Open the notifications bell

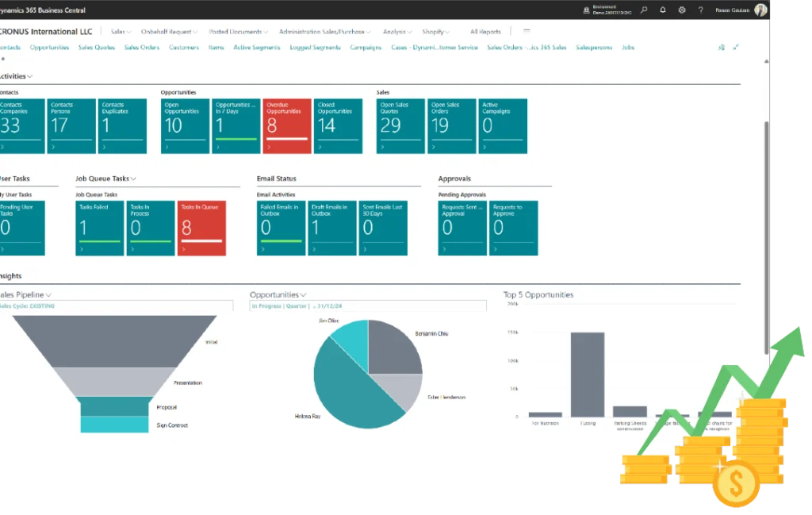663,10
